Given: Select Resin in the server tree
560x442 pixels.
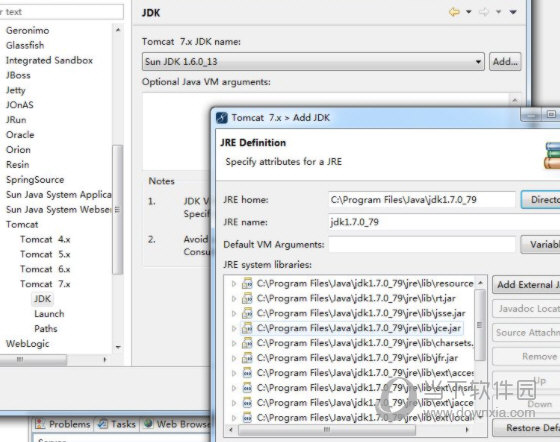Looking at the screenshot, I should (x=18, y=165).
